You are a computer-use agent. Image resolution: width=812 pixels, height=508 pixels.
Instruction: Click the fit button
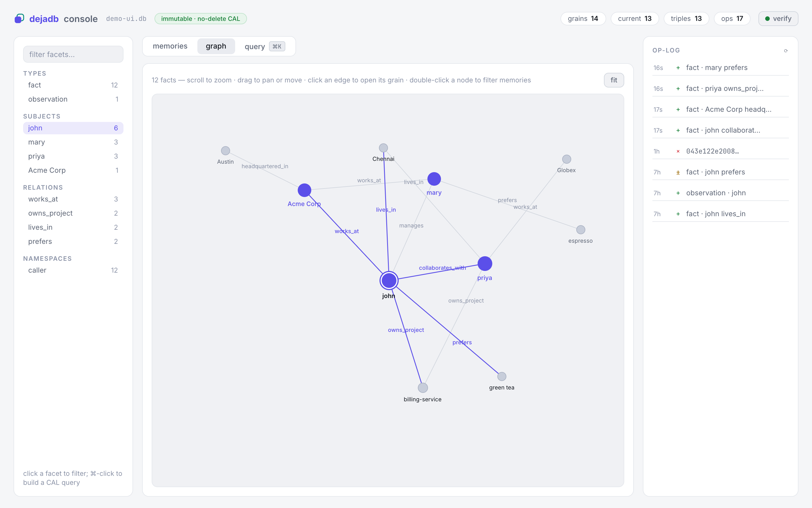tap(614, 80)
